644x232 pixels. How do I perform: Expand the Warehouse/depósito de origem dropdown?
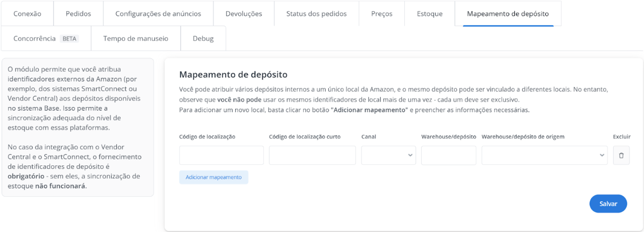point(544,155)
